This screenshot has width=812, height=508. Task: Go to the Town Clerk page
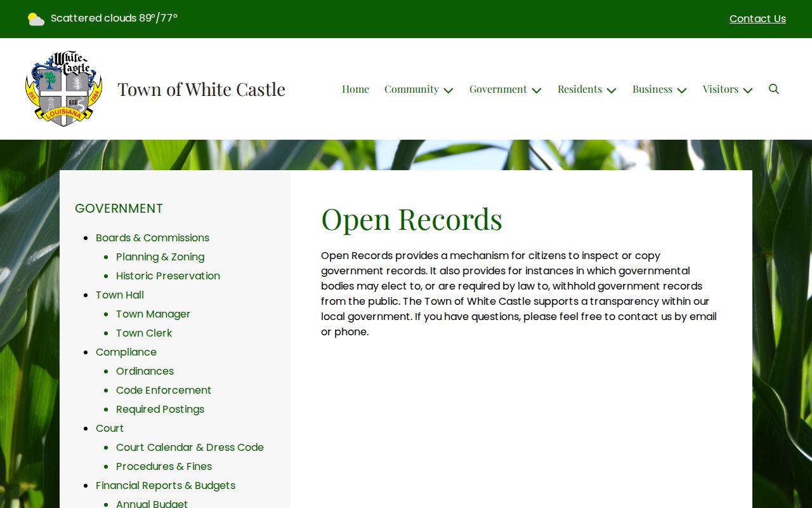[144, 333]
